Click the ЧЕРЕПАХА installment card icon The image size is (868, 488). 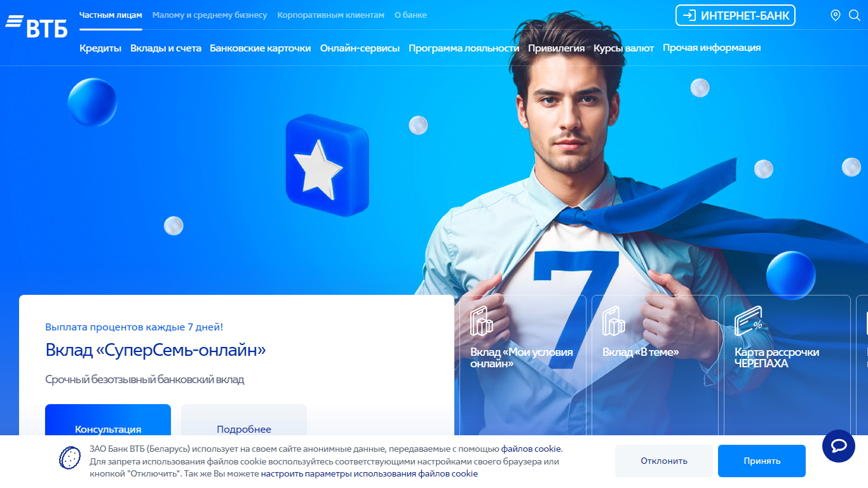pos(749,320)
